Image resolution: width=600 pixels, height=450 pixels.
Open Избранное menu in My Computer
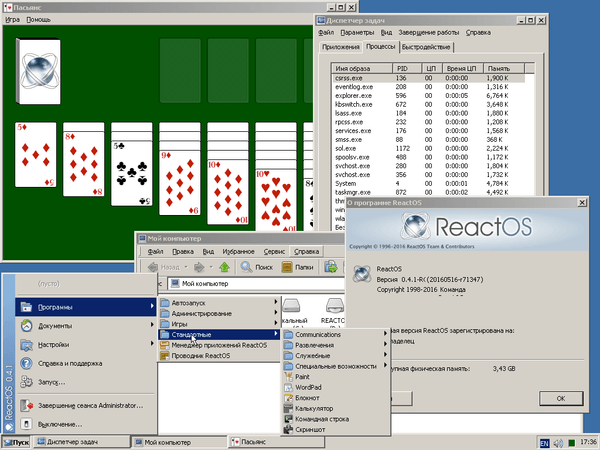238,251
